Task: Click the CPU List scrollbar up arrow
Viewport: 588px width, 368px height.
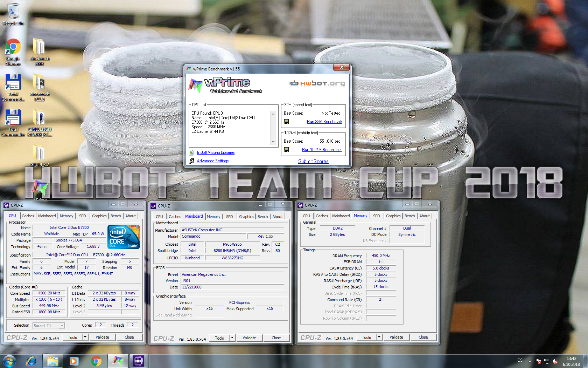Action: (273, 114)
